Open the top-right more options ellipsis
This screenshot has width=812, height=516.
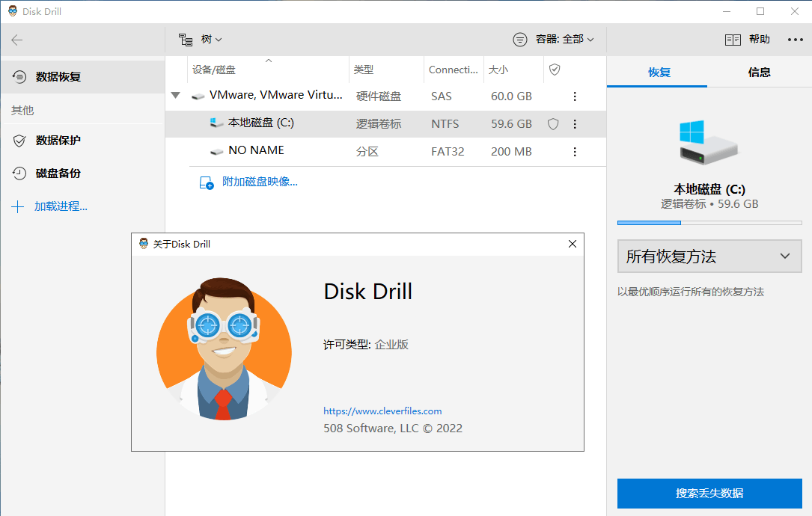(x=795, y=40)
